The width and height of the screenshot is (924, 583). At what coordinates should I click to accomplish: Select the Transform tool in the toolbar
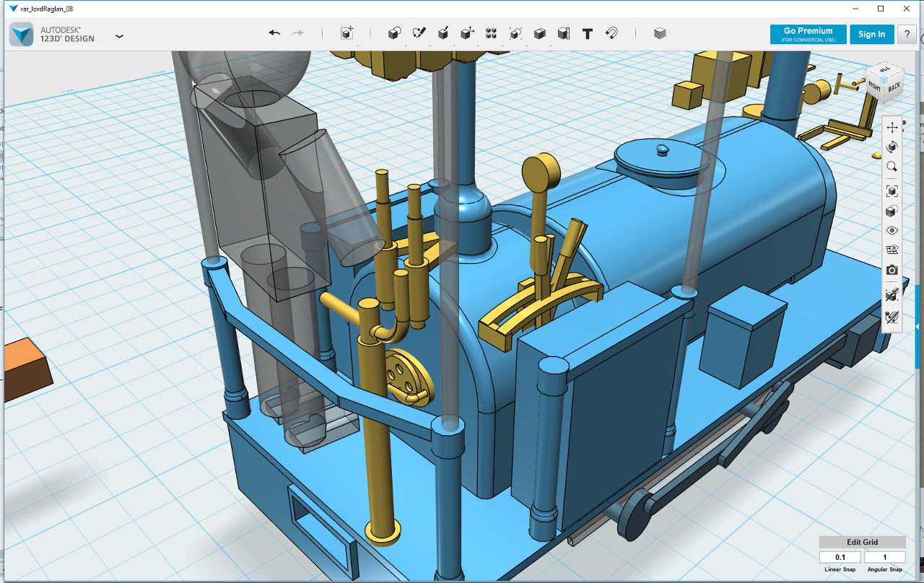346,33
